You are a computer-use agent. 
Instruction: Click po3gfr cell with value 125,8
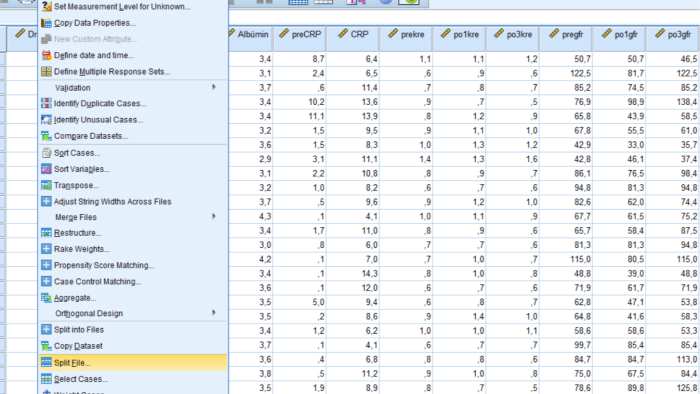(x=673, y=388)
